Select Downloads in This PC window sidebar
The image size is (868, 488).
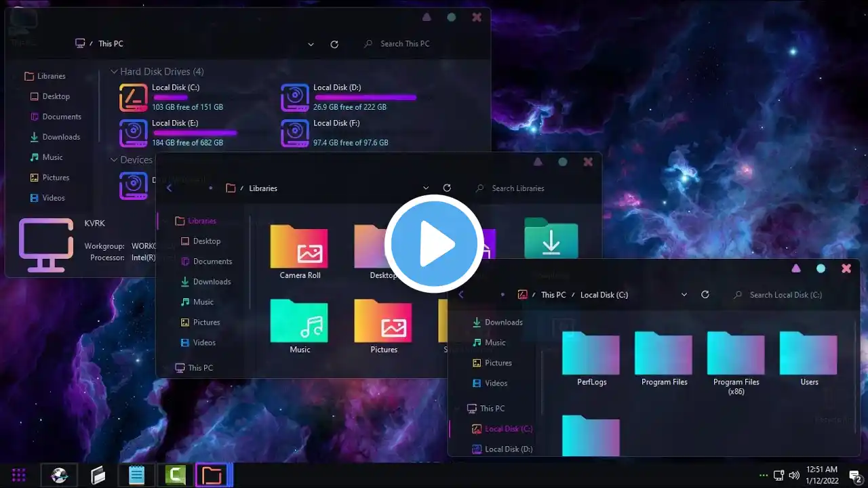tap(55, 137)
